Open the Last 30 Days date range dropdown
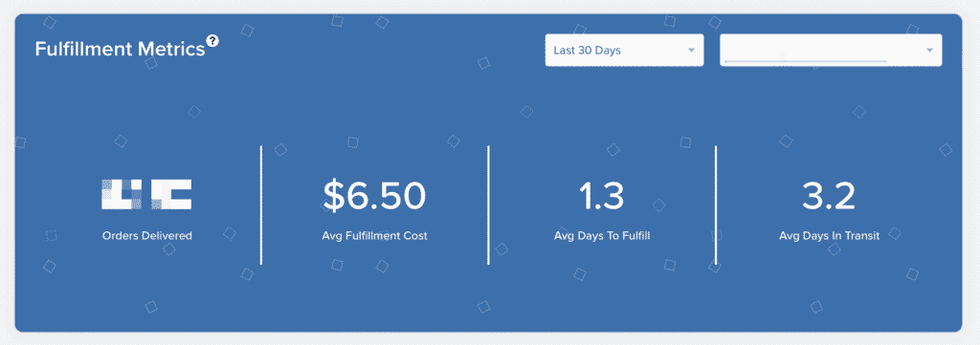 624,50
